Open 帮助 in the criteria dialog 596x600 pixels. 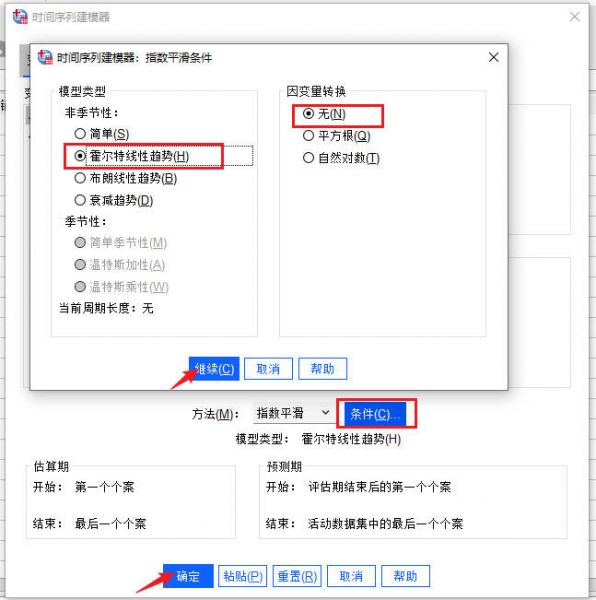pos(322,369)
